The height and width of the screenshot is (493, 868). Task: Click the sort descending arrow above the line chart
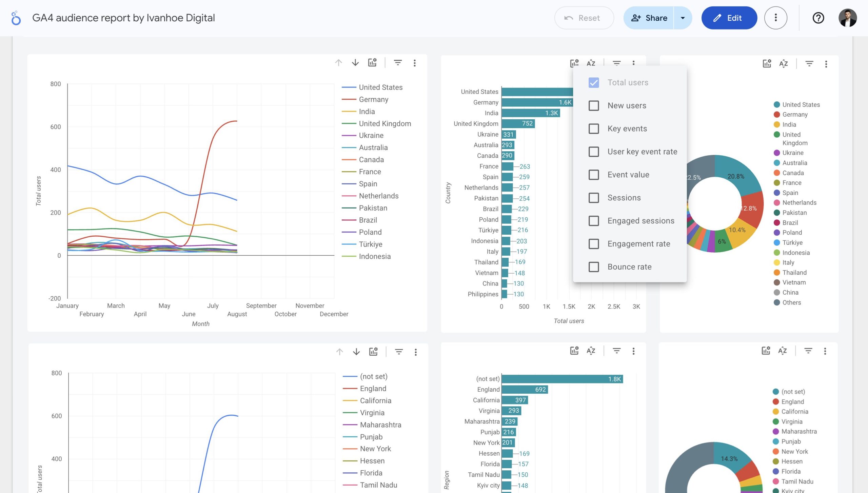click(x=355, y=62)
